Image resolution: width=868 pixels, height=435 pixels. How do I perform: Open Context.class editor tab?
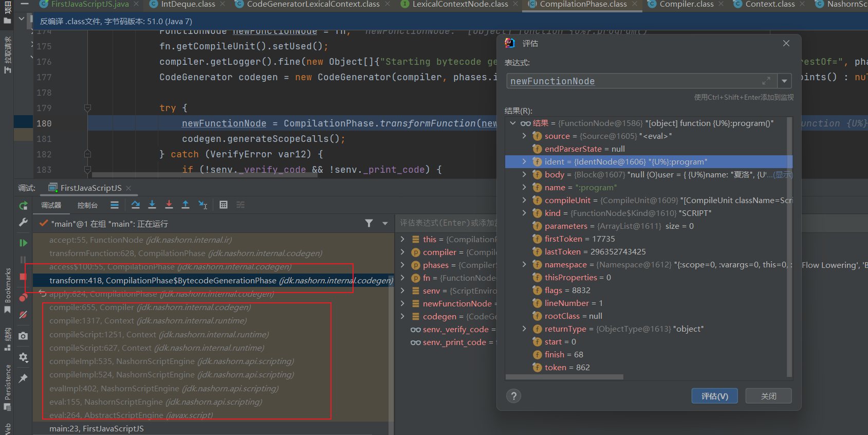coord(769,4)
